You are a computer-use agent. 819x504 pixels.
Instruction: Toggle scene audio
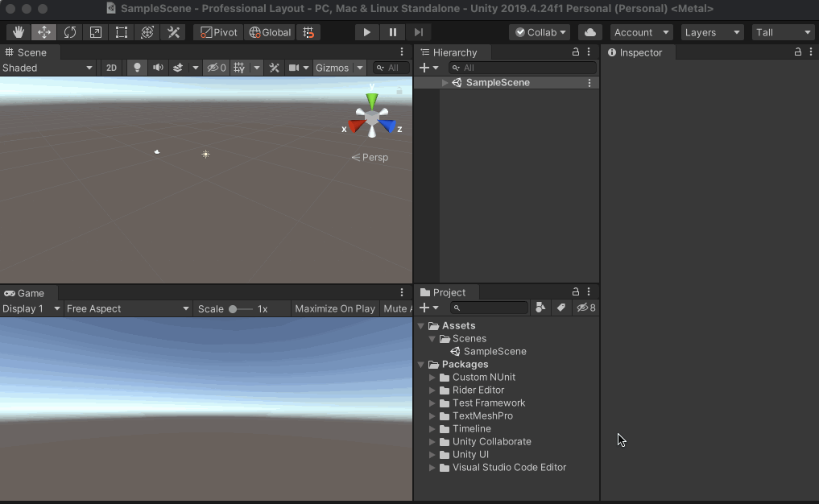click(158, 68)
